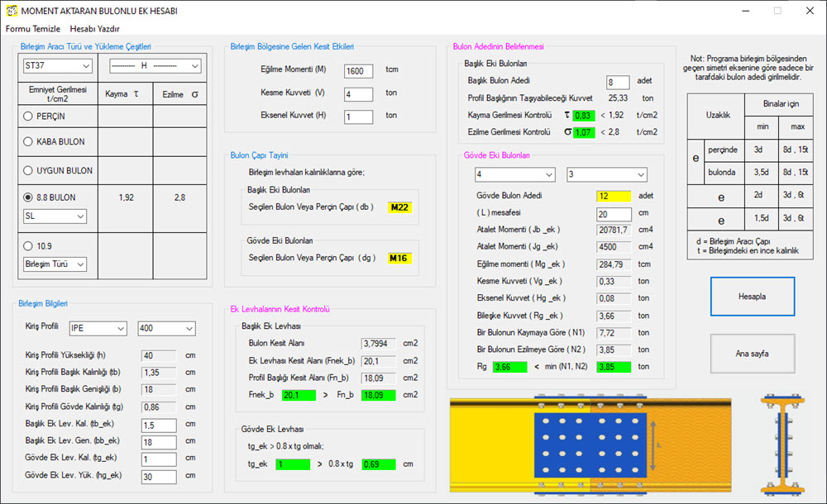Open the Hesabı Yazdır menu
The image size is (827, 504).
click(94, 29)
